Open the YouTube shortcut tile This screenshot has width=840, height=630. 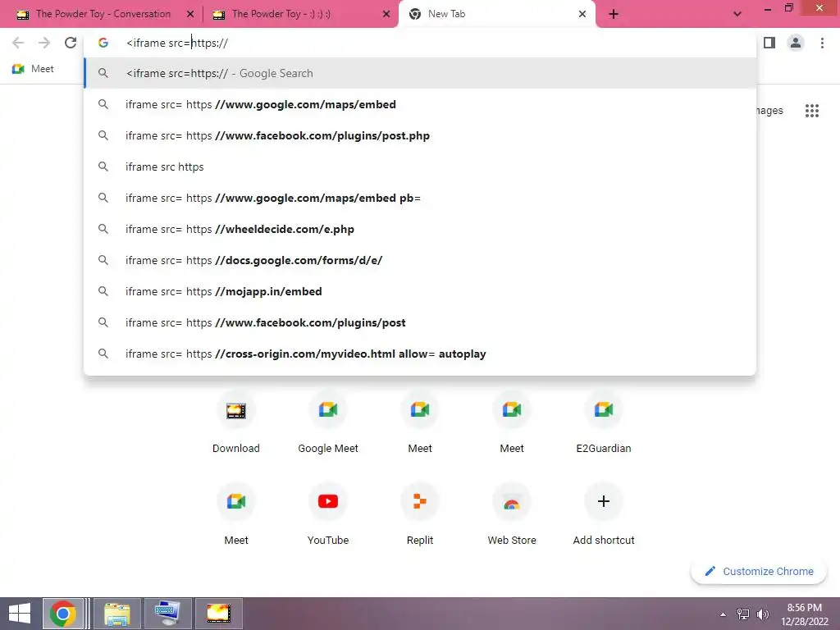(x=328, y=514)
